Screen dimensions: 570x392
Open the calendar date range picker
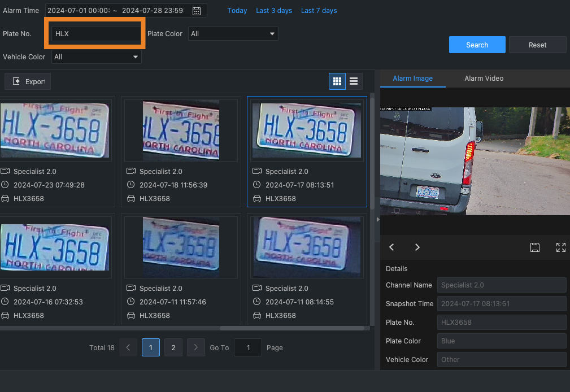[197, 11]
